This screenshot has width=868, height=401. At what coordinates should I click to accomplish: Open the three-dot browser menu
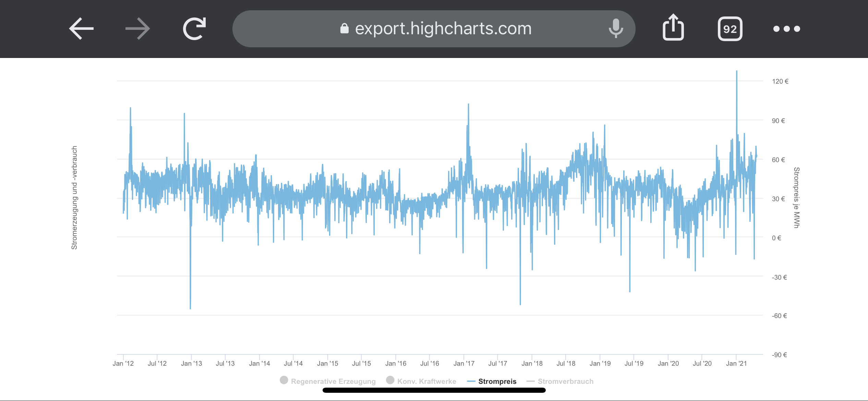(x=786, y=29)
